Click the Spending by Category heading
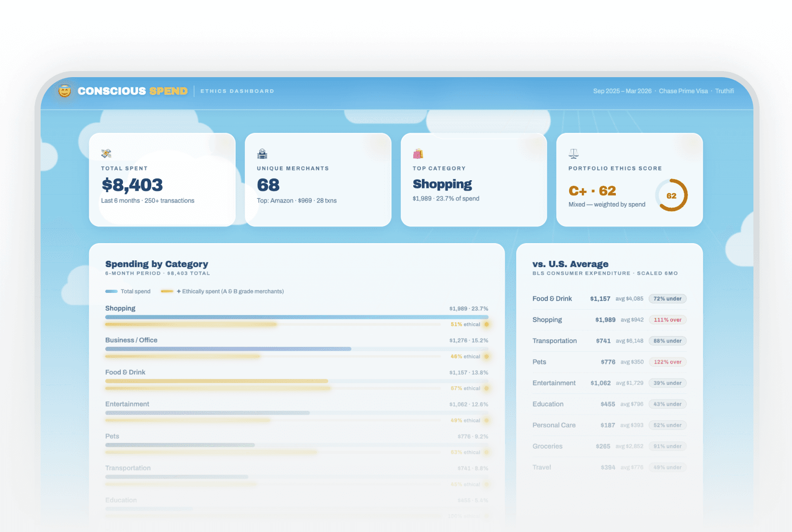Screen dimensions: 792x532 [x=156, y=264]
